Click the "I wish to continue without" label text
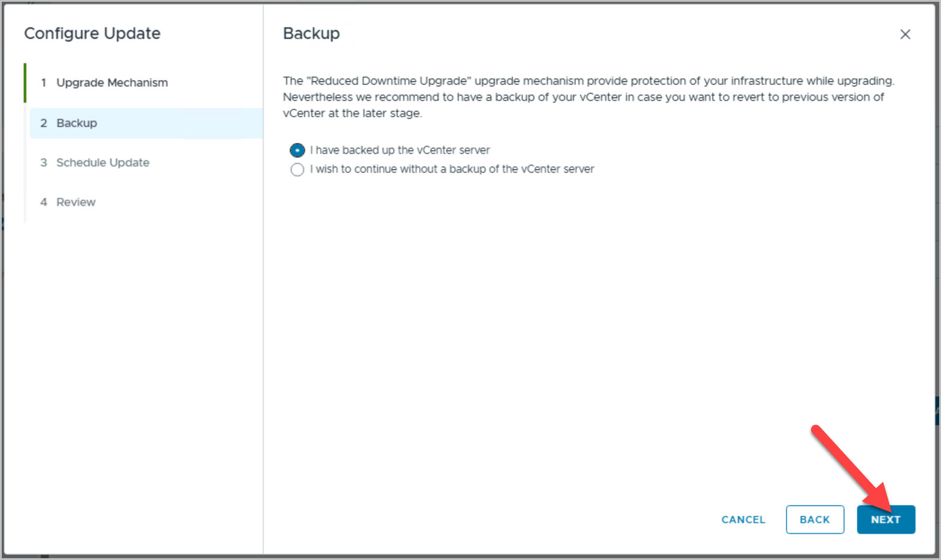Screen dimensions: 941x560 (x=452, y=169)
